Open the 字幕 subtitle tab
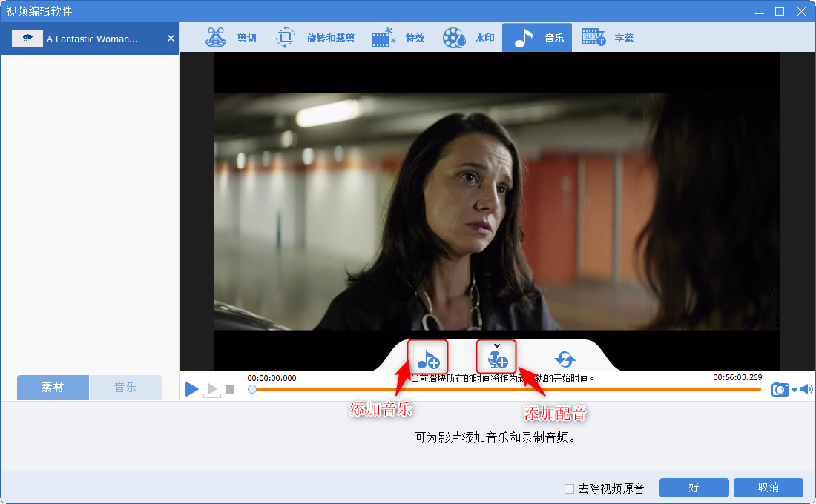 tap(608, 38)
